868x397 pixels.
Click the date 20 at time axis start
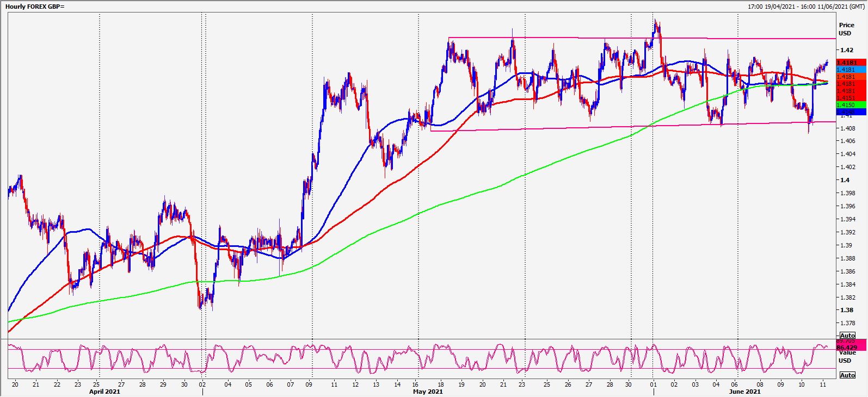coord(15,384)
